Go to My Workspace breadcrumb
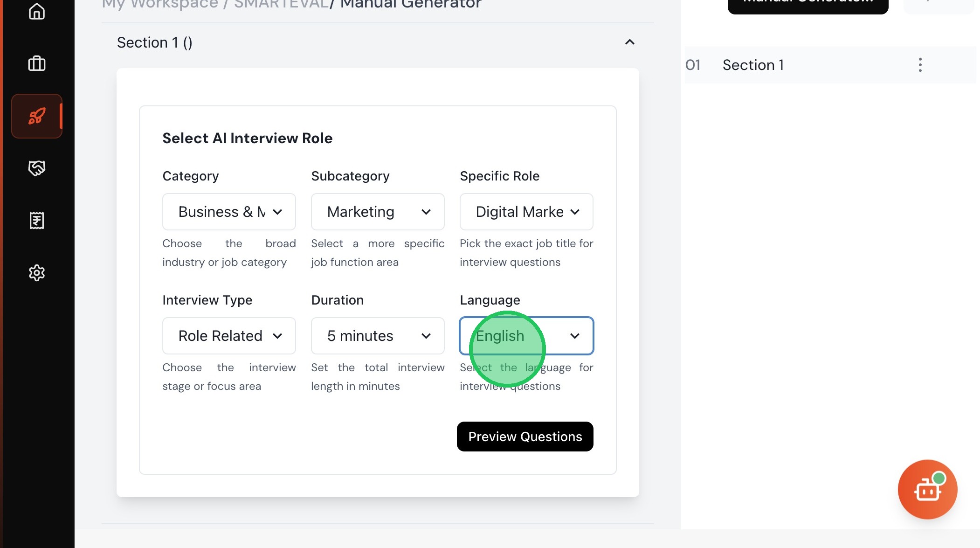 (x=160, y=5)
